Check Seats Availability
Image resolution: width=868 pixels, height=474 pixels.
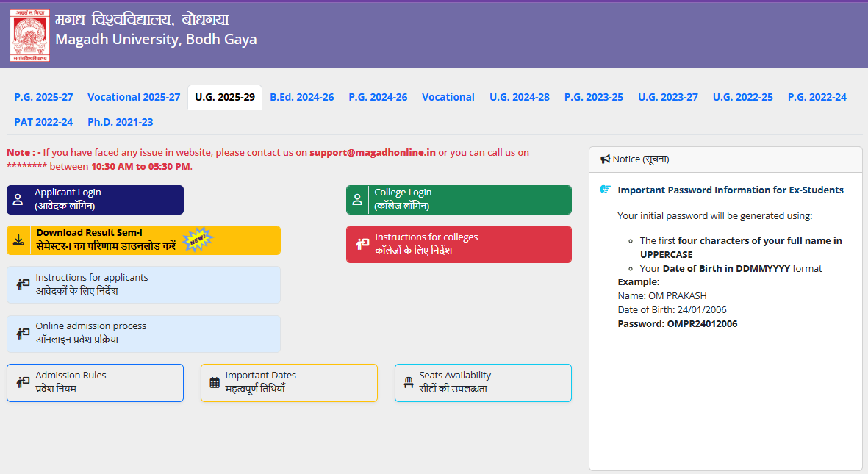(483, 382)
